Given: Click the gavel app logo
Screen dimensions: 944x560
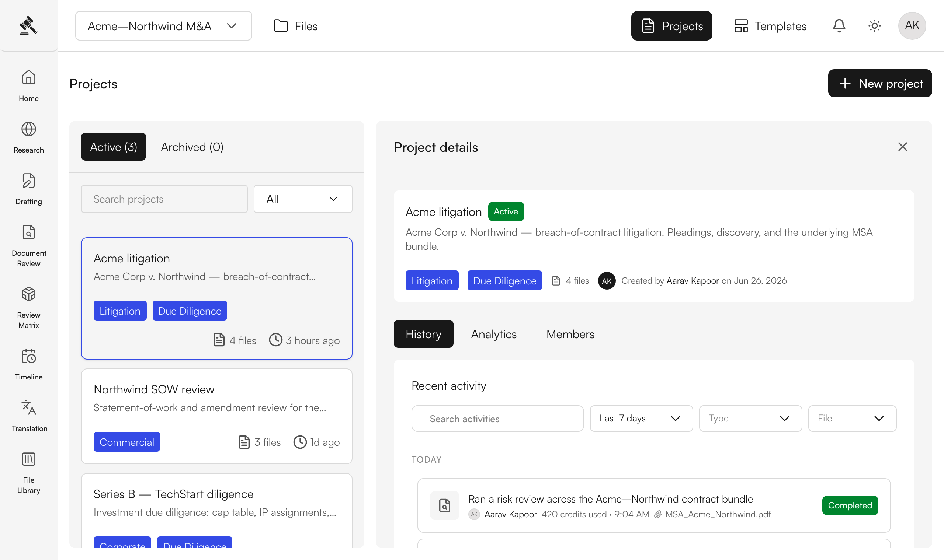Looking at the screenshot, I should click(28, 26).
